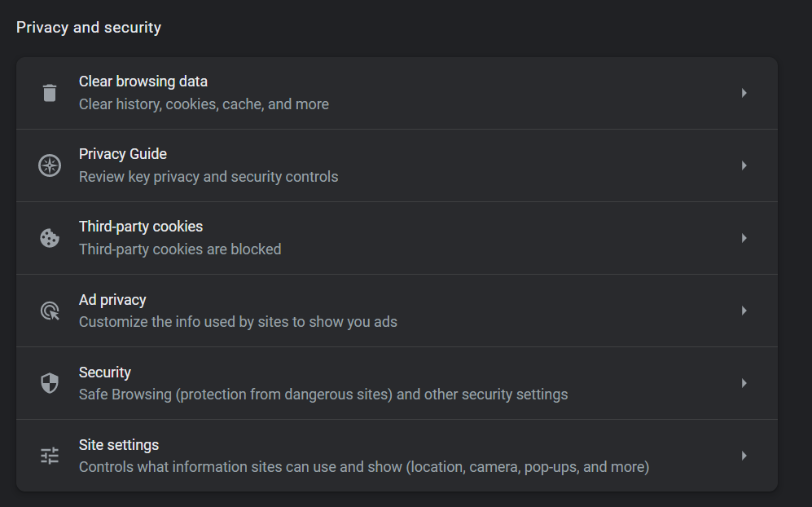Expand the Site settings arrow
Image resolution: width=812 pixels, height=507 pixels.
pos(744,456)
